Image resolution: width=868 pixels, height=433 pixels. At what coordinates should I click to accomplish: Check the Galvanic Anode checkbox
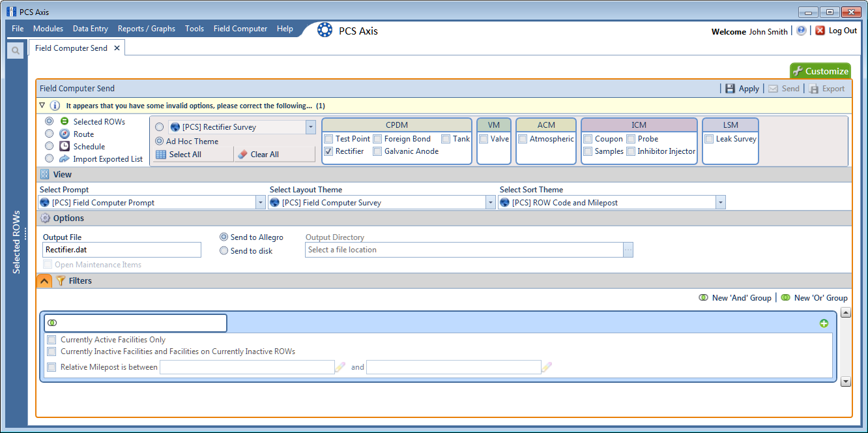coord(378,151)
